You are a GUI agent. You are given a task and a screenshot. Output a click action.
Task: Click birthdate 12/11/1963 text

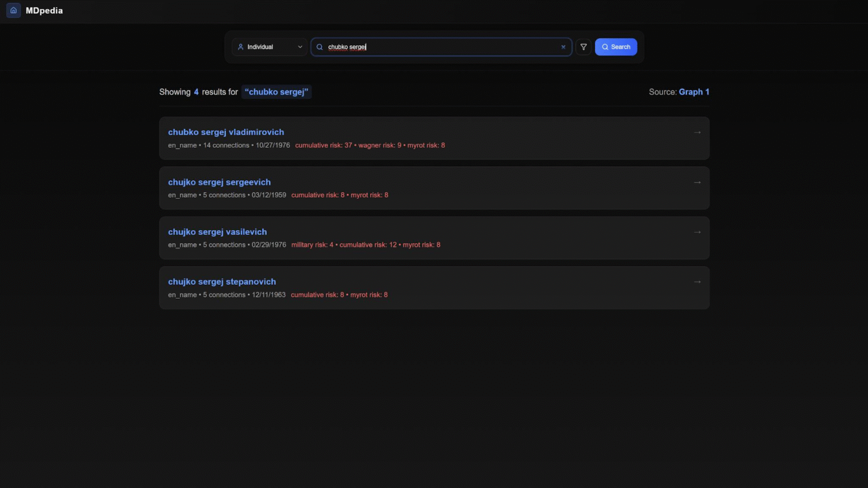(269, 295)
